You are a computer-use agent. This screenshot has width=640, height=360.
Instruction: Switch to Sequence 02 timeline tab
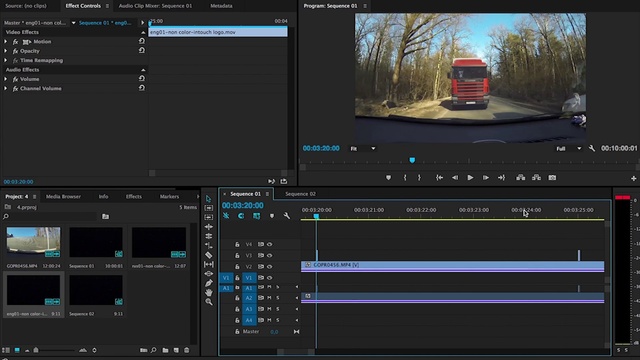click(300, 194)
